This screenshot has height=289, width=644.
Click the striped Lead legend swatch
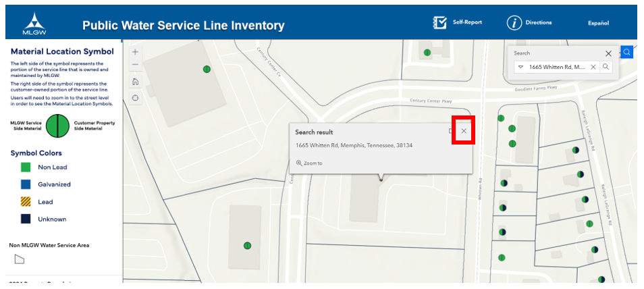26,202
